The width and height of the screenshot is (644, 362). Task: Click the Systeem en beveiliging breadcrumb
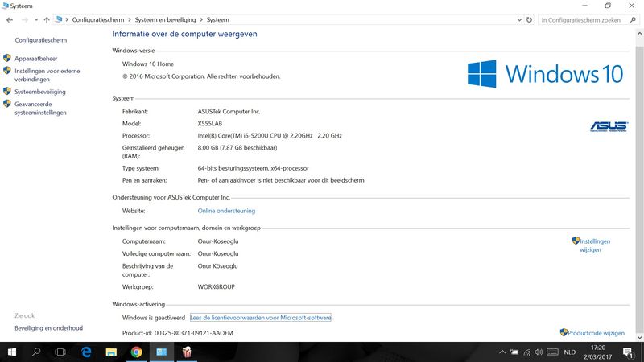point(165,19)
